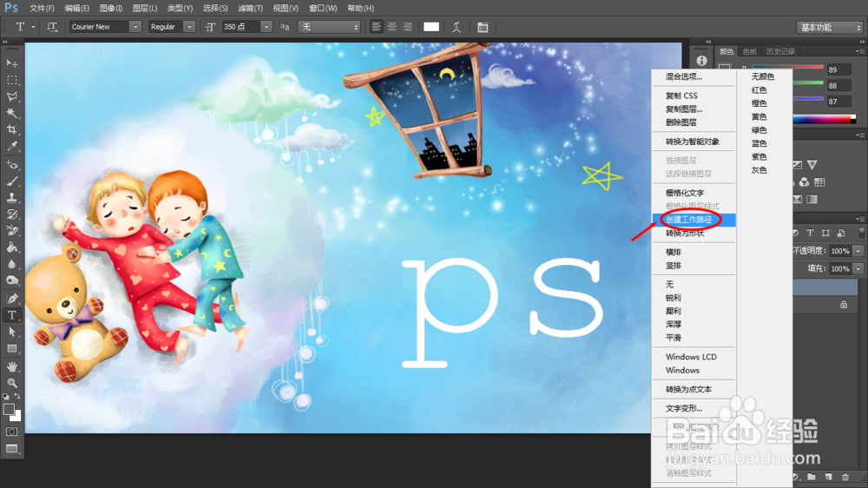
Task: Select the Zoom tool
Action: [x=11, y=383]
